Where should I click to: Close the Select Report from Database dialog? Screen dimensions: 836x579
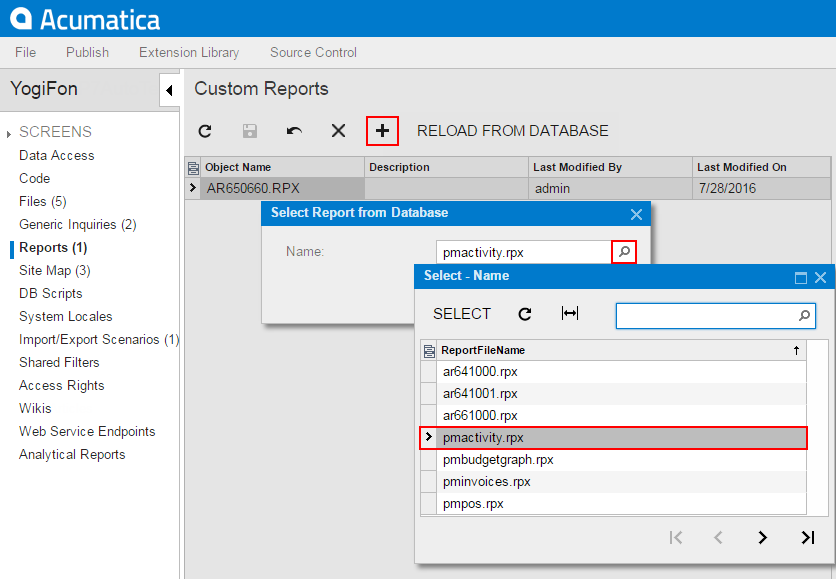(636, 214)
